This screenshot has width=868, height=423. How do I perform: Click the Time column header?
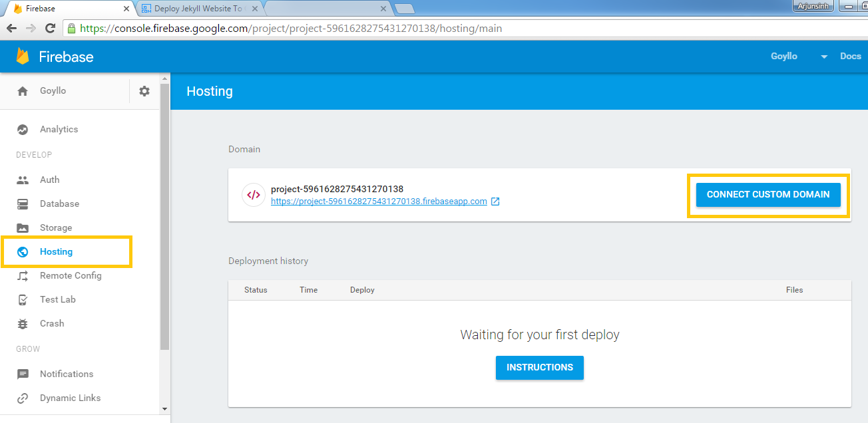click(309, 290)
